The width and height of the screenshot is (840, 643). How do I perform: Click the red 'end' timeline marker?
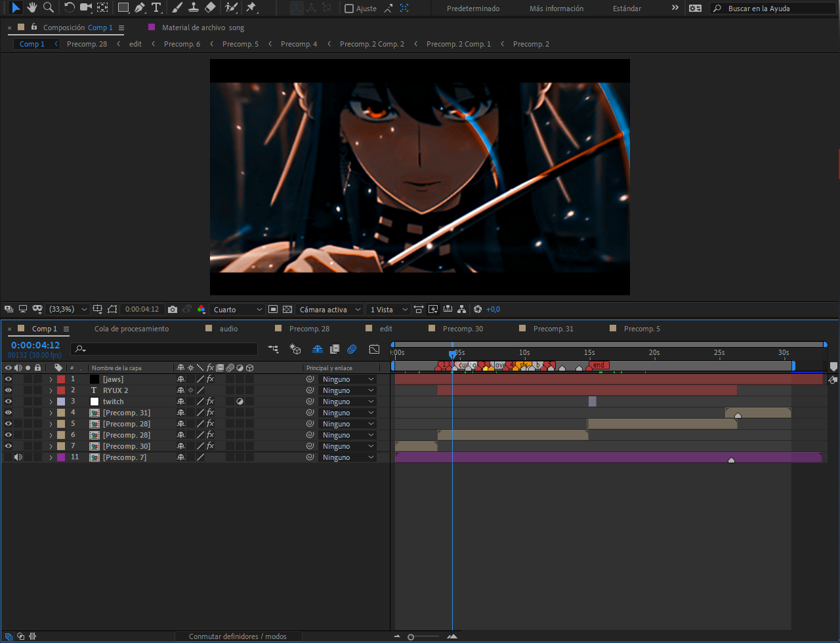[598, 365]
